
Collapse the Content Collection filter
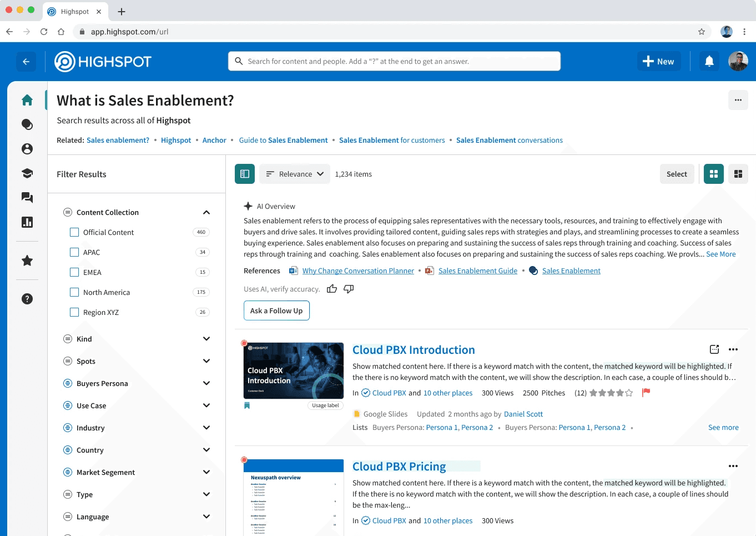click(x=206, y=212)
